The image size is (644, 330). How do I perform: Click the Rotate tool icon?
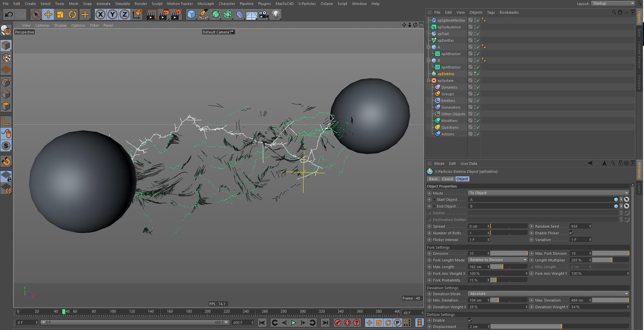pyautogui.click(x=72, y=14)
